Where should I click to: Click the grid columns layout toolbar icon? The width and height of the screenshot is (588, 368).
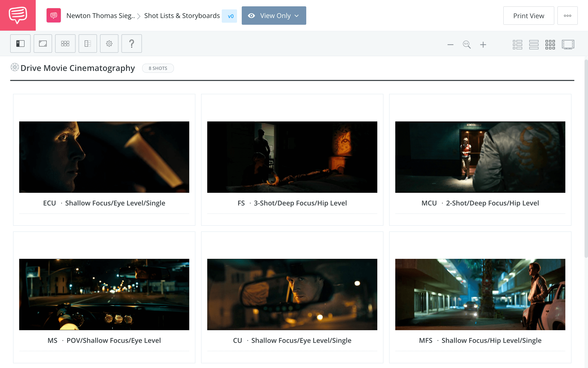click(65, 44)
